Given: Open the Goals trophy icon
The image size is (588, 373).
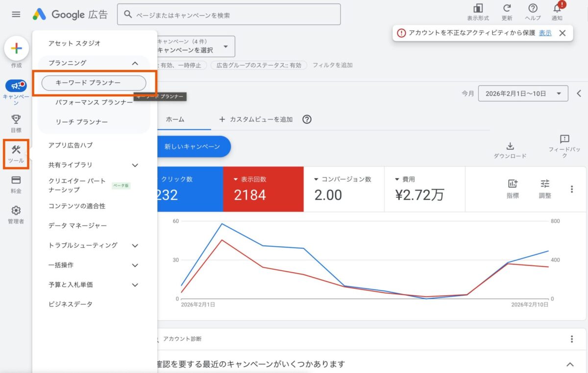Looking at the screenshot, I should click(16, 119).
